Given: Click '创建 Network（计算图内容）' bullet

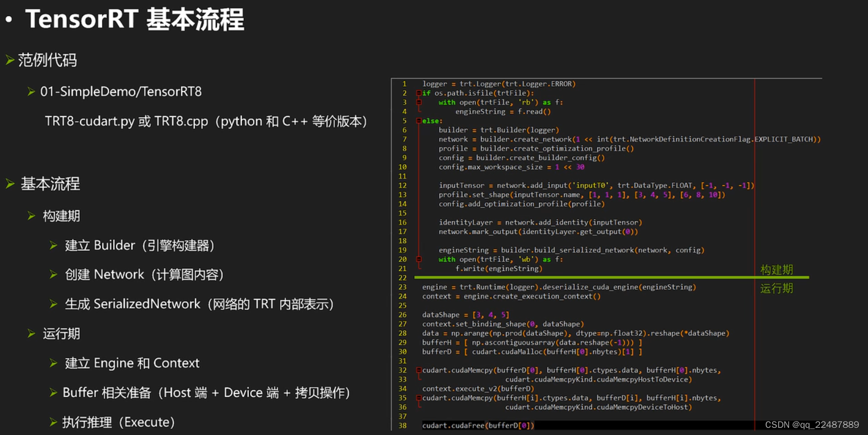Looking at the screenshot, I should point(144,275).
